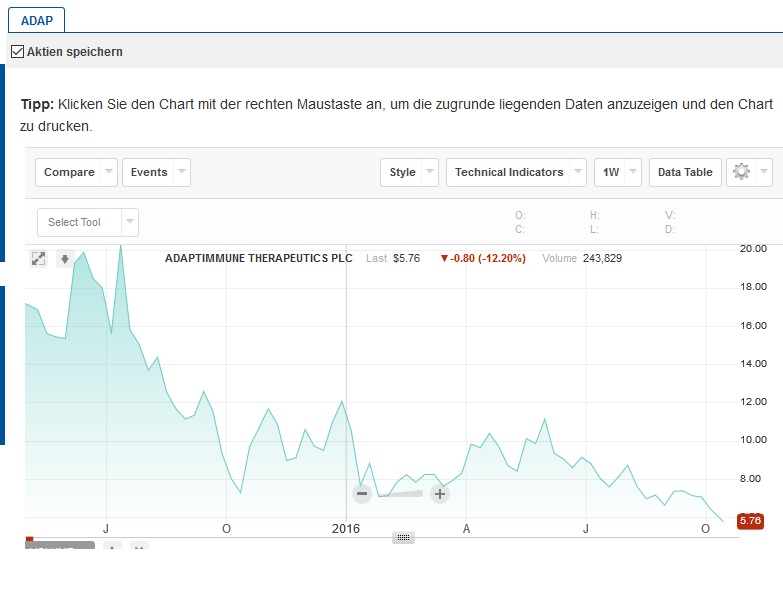Click the ADAPTIMMUNE THERAPEUTICS PLC title
This screenshot has height=614, width=783.
click(258, 258)
